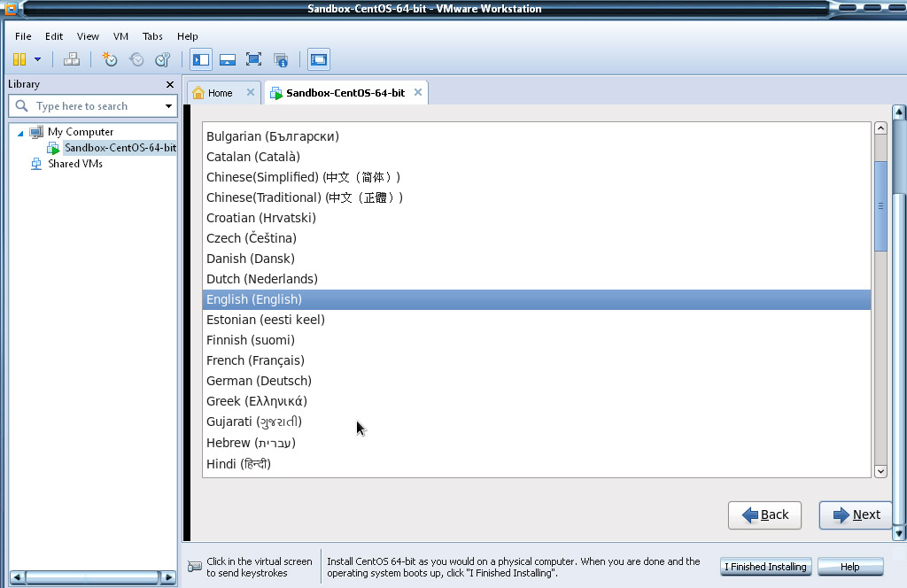This screenshot has width=907, height=588.
Task: Select Czech (Čeština) language
Action: click(536, 238)
